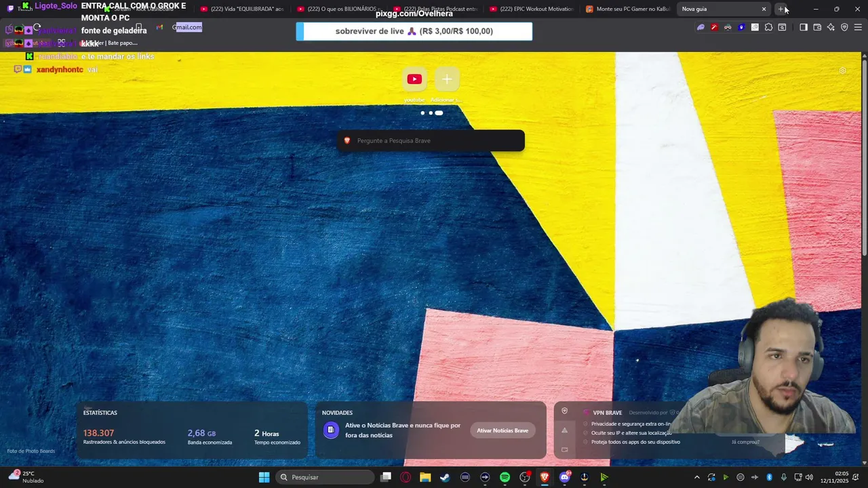Click Brave browser taskbar icon

(x=544, y=477)
